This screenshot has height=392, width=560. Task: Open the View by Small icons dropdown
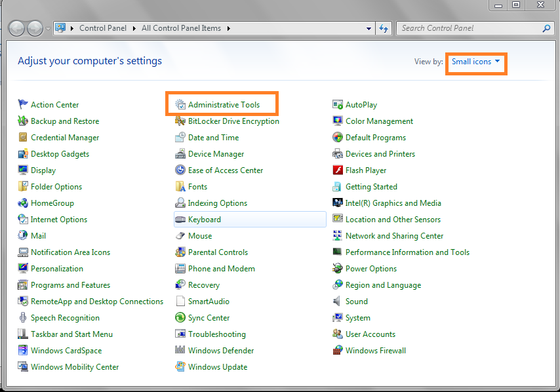(475, 62)
